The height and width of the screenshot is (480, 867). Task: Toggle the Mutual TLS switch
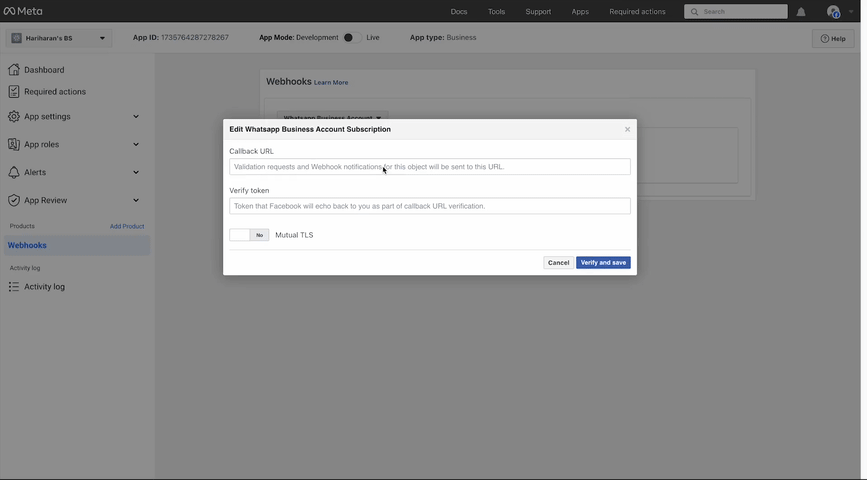(x=249, y=235)
